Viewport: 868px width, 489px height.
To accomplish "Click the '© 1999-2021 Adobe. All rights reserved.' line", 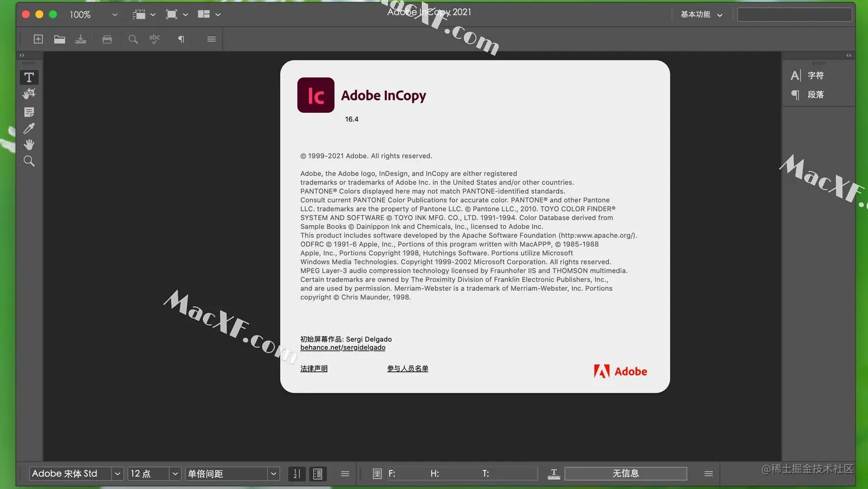I will click(x=366, y=156).
